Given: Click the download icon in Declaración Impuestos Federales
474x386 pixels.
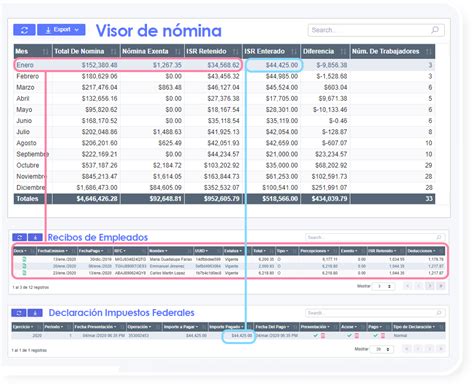Looking at the screenshot, I should coord(35,313).
